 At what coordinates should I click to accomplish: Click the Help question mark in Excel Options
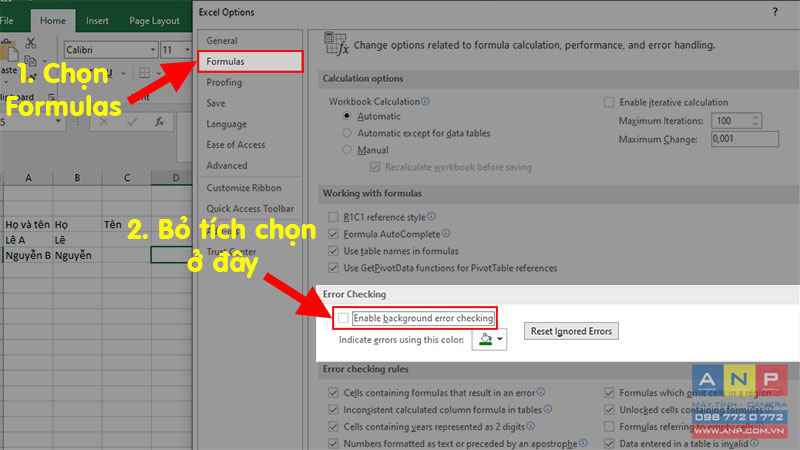775,12
